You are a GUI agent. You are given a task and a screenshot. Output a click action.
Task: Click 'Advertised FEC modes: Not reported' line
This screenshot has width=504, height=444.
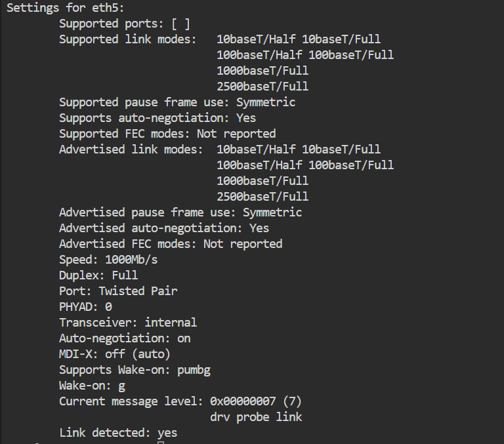[x=171, y=244]
